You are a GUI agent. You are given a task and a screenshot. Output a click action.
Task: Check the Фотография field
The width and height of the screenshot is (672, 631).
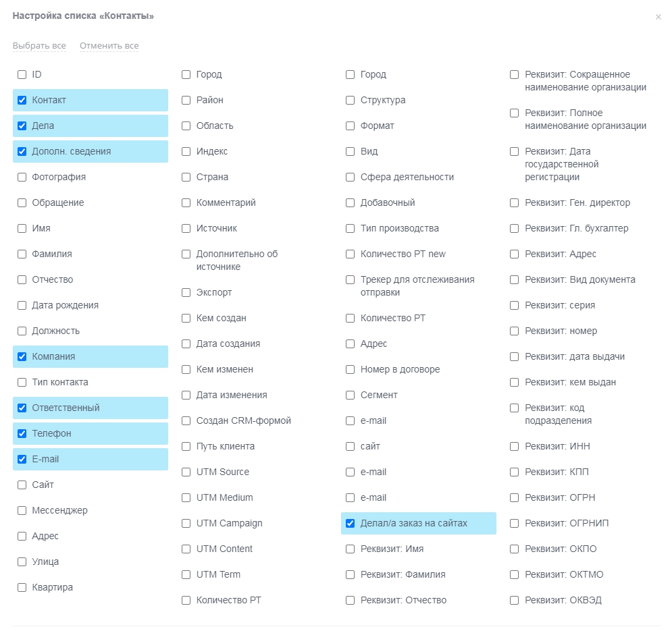[22, 177]
